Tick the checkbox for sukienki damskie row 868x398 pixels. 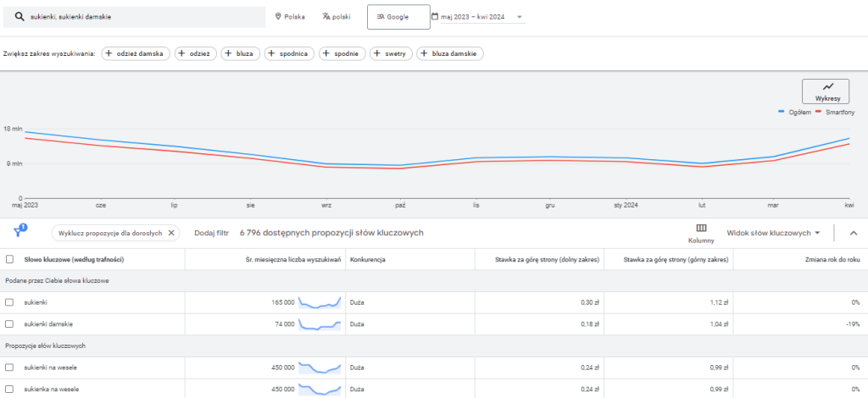(9, 324)
